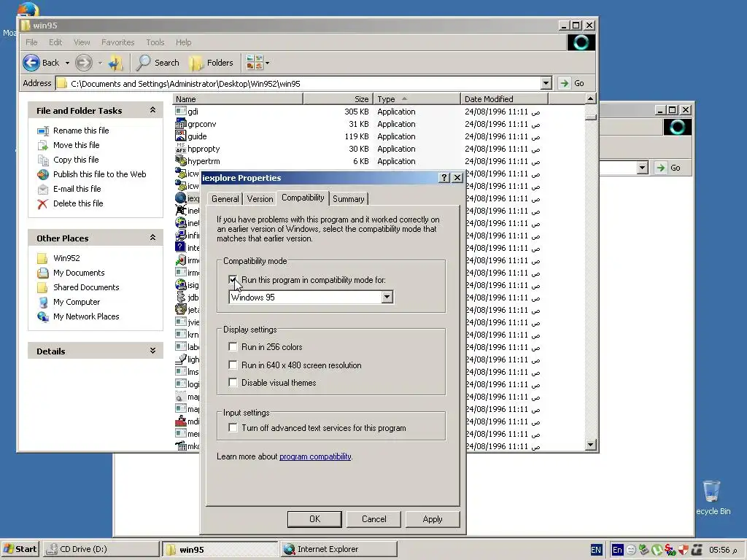This screenshot has width=747, height=560.
Task: Open the View menu
Action: [82, 42]
